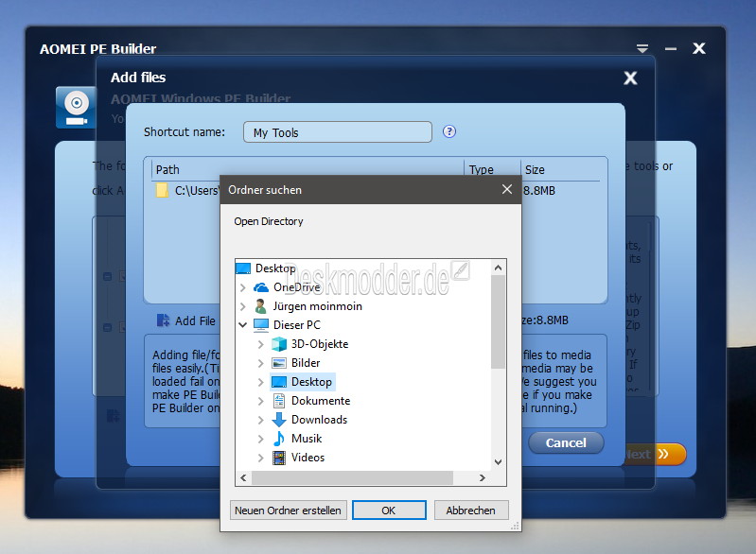Expand the selected Desktop folder node

[261, 382]
